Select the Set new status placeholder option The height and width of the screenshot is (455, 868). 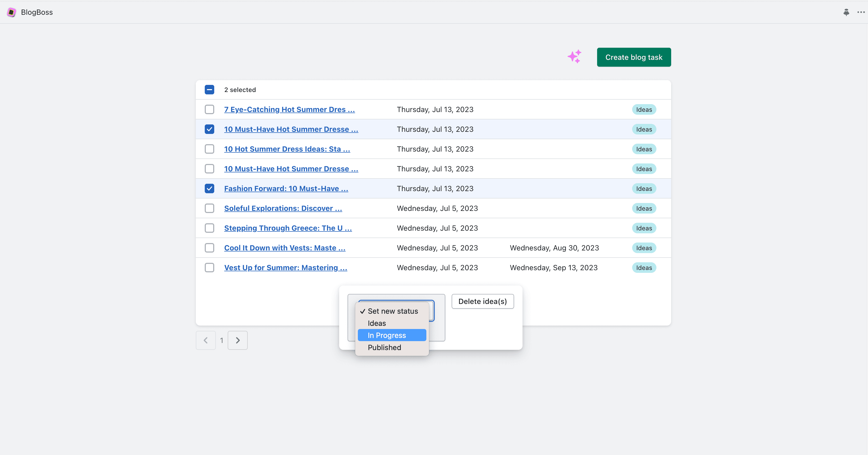(393, 311)
